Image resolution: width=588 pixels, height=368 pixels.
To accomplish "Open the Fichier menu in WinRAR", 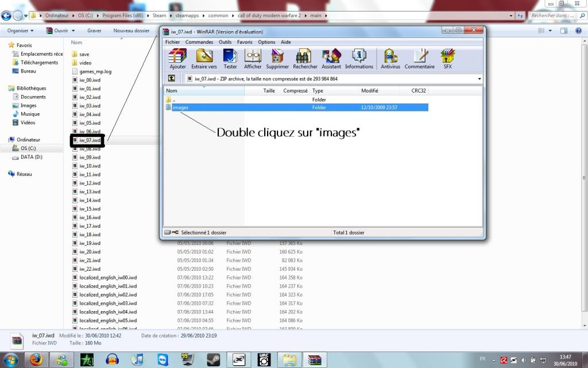I will 172,42.
